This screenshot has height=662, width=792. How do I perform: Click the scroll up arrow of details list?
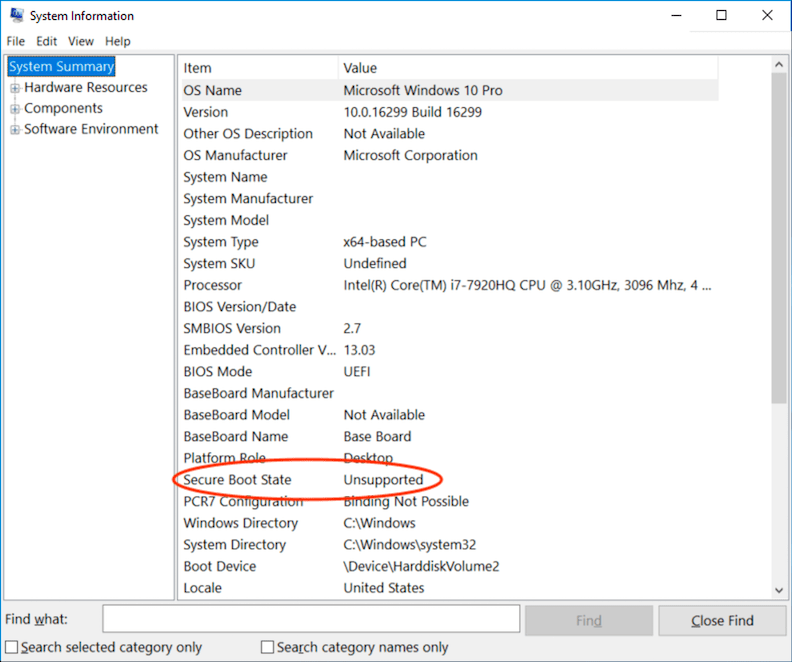coord(780,65)
